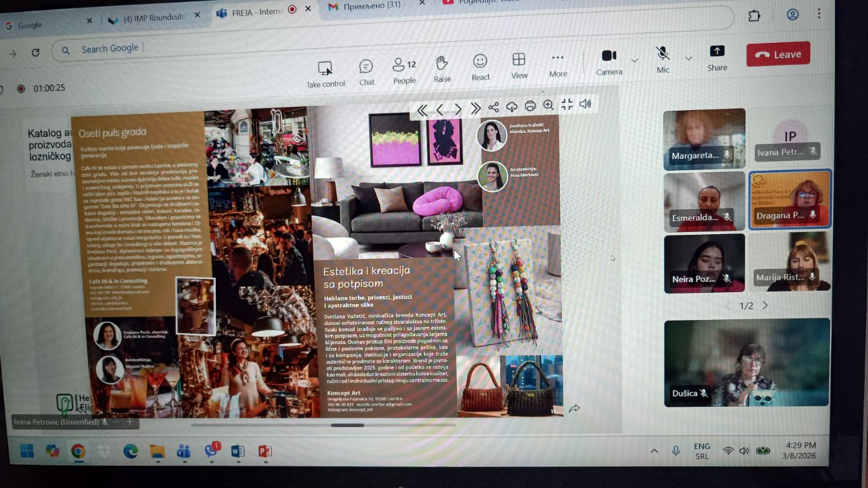Image resolution: width=868 pixels, height=488 pixels.
Task: Zoom in on the shared catalog
Action: coord(548,105)
